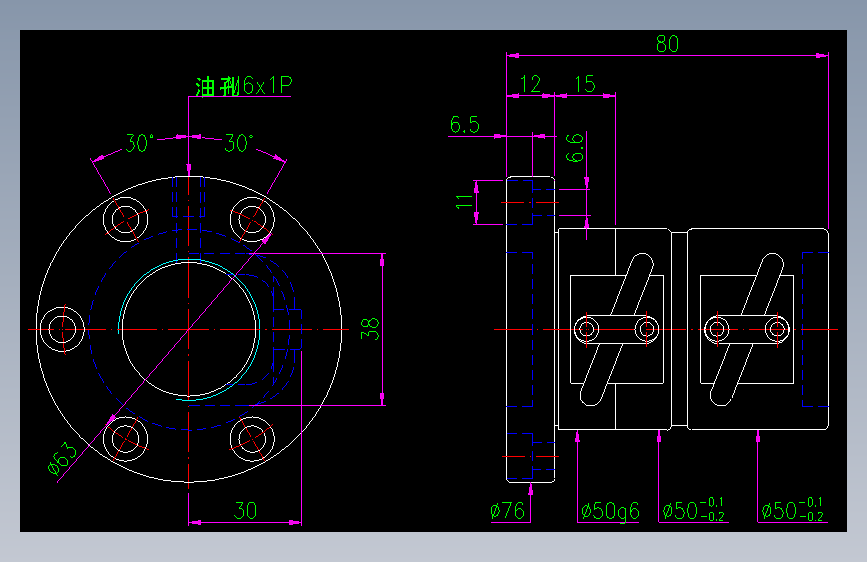The image size is (867, 562).
Task: Click the lower-left bolt hole on flange
Action: click(x=126, y=439)
